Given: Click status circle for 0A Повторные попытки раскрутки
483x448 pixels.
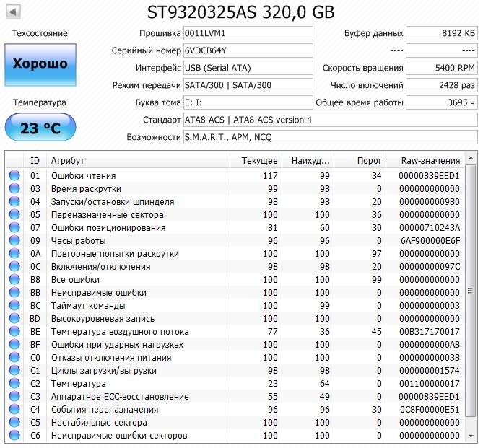Looking at the screenshot, I should (x=14, y=253).
